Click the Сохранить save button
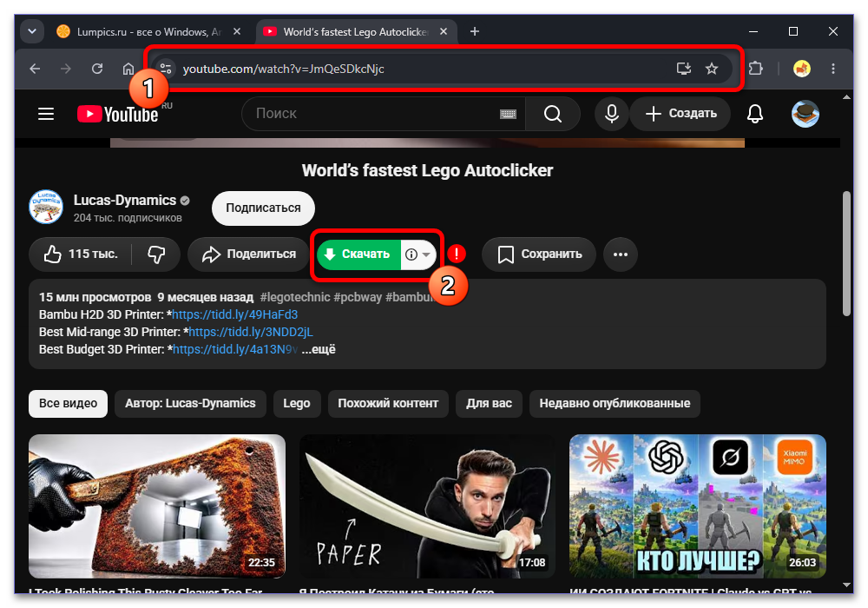Viewport: 868px width, 608px height. tap(539, 254)
